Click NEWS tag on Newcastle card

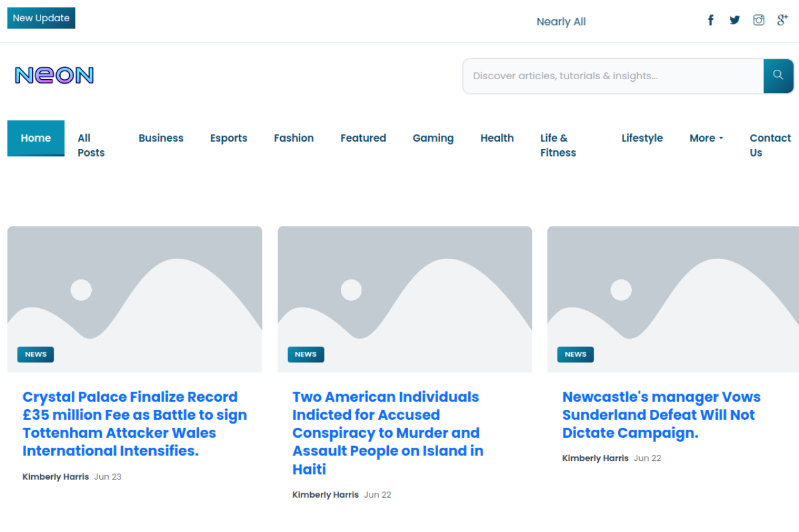tap(576, 354)
